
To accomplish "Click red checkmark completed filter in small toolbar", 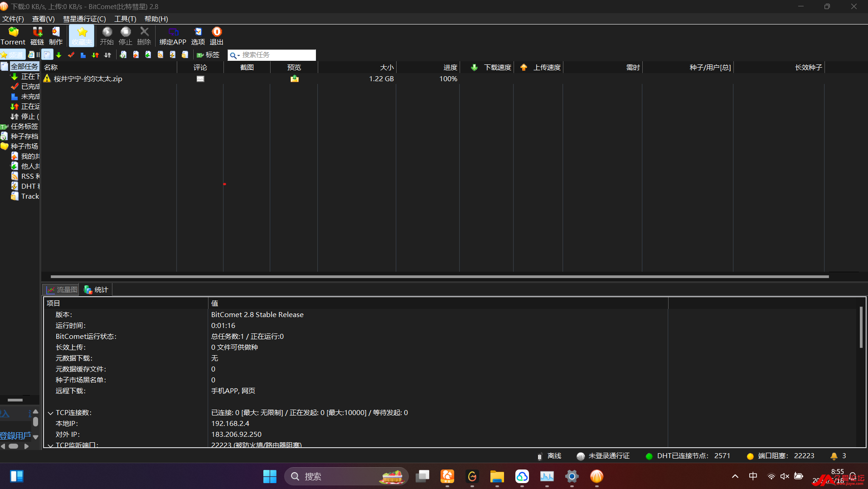I will click(71, 55).
